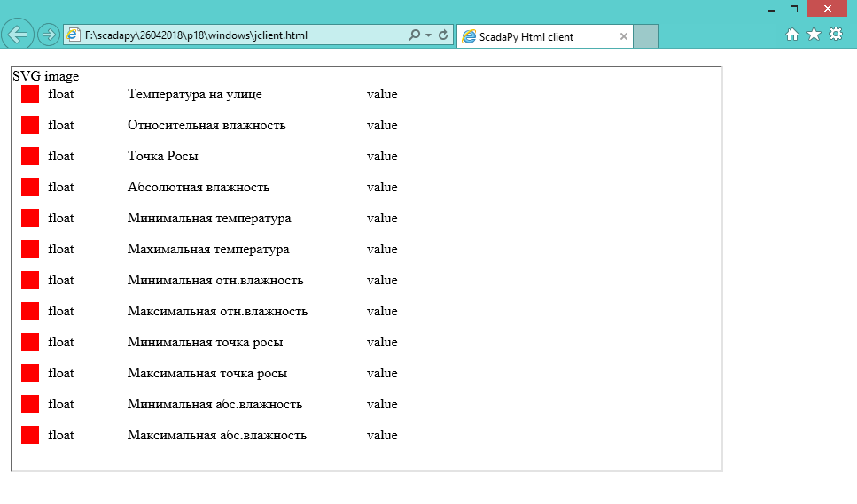The width and height of the screenshot is (857, 504).
Task: Click the SVG image heading text
Action: (46, 76)
